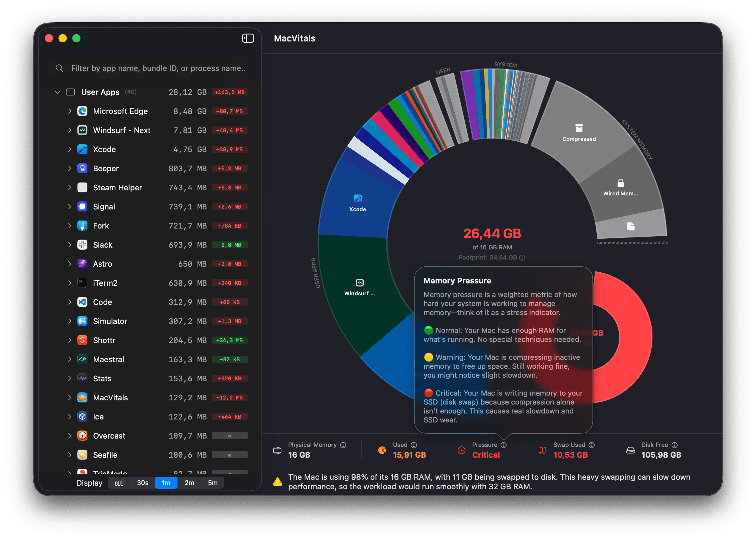Screen dimensions: 756x540
Task: Expand the Xcode process row
Action: click(x=70, y=149)
